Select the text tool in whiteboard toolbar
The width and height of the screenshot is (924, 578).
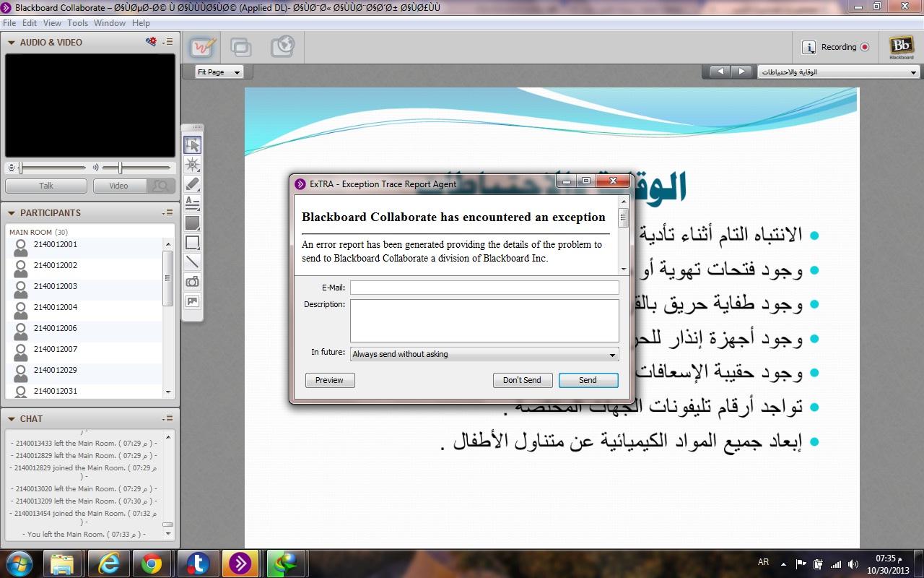192,204
